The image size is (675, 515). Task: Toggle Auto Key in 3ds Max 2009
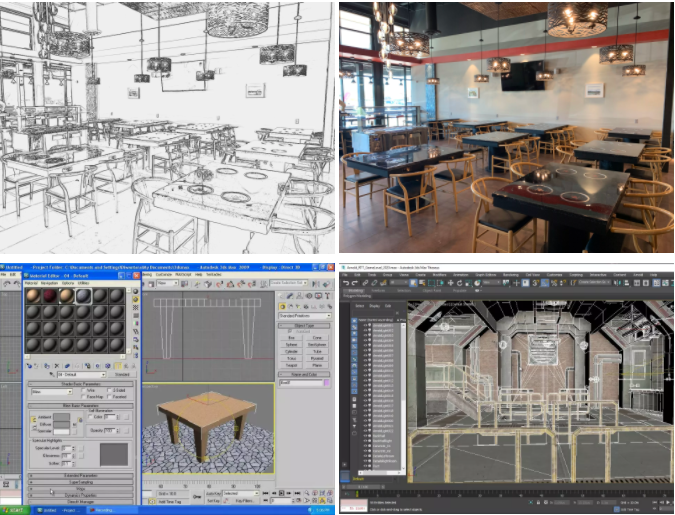[x=214, y=493]
